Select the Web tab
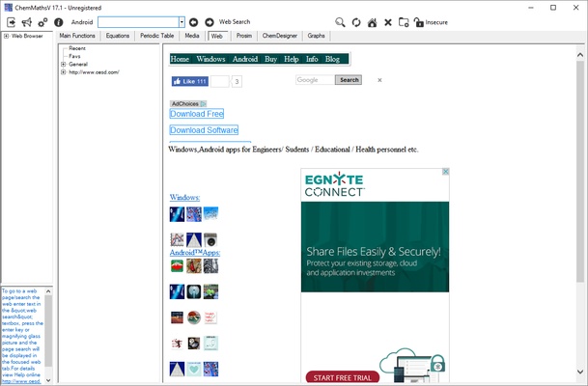 point(216,36)
